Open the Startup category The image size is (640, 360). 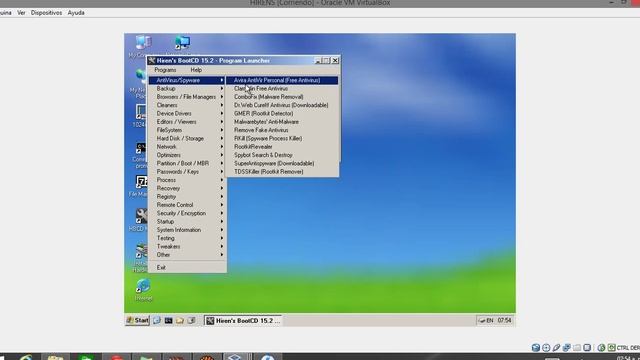click(187, 222)
